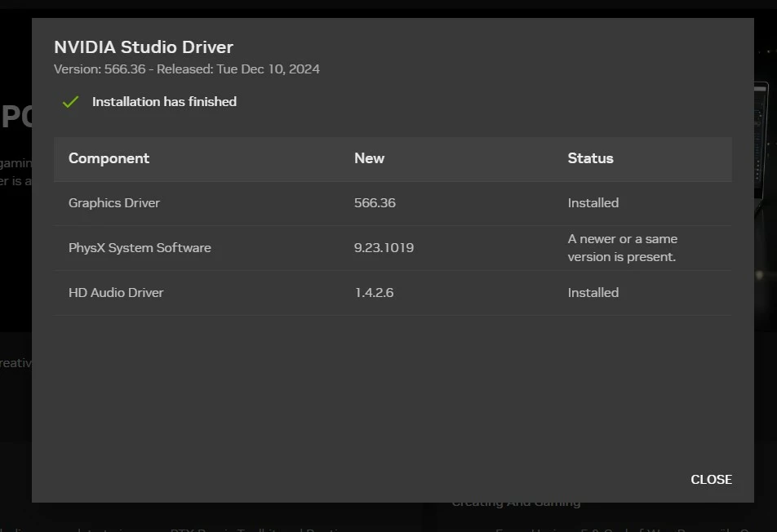777x532 pixels.
Task: Click the '9.23.1019' PhysX version value
Action: (x=384, y=248)
